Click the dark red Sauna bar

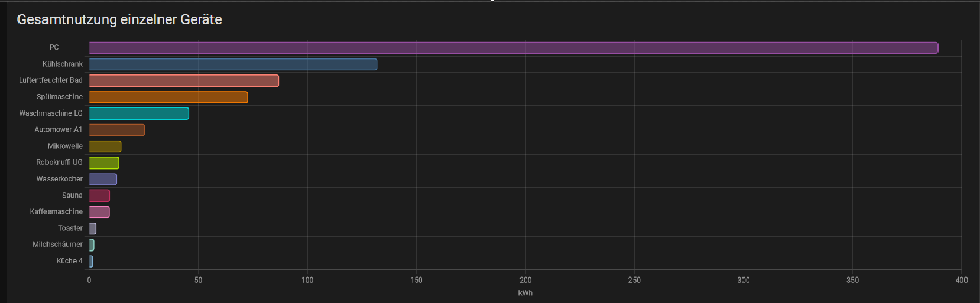pyautogui.click(x=99, y=196)
